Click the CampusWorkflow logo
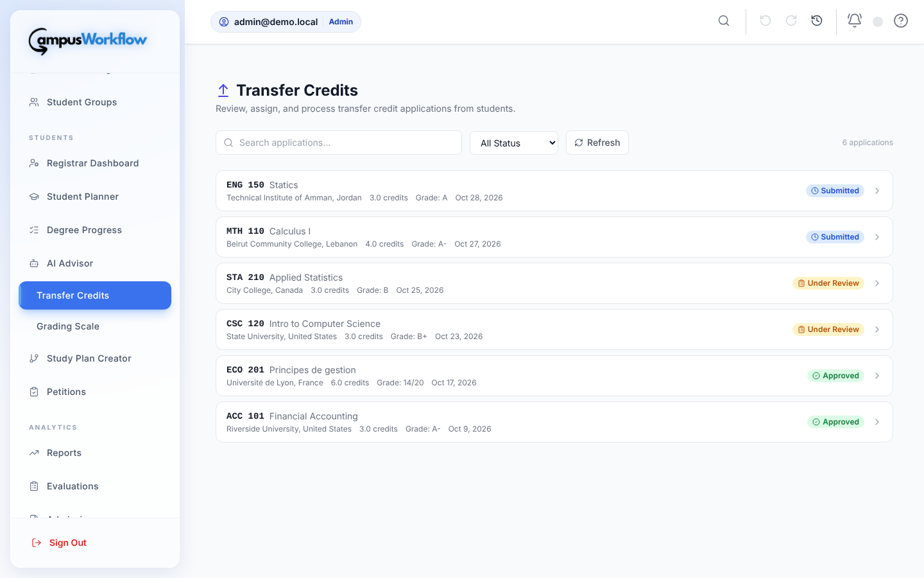This screenshot has width=924, height=578. tap(88, 41)
